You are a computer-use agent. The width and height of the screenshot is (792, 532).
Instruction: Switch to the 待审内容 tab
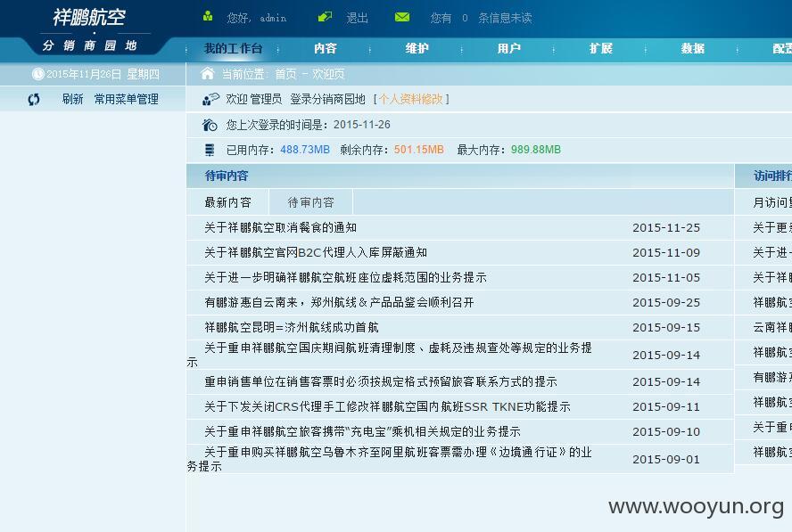[x=311, y=202]
